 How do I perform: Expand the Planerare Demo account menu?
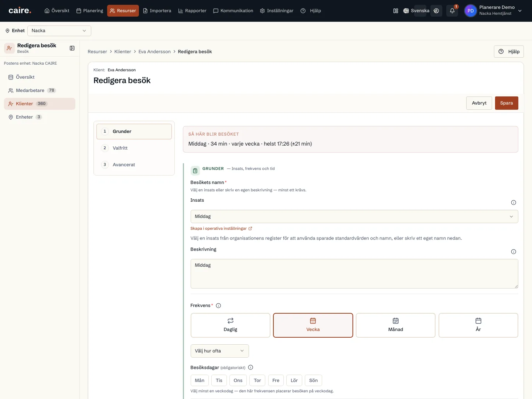(494, 11)
